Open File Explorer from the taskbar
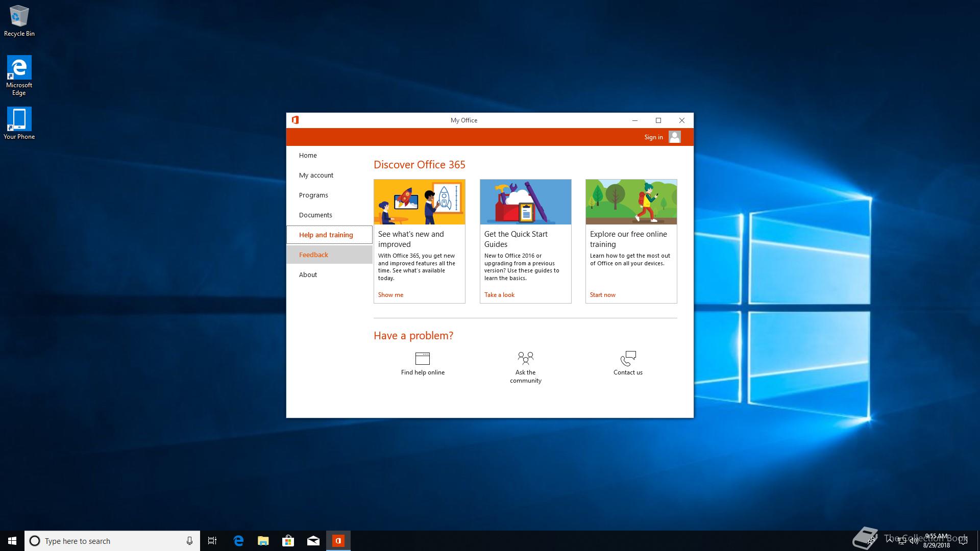The width and height of the screenshot is (980, 551). click(x=263, y=541)
